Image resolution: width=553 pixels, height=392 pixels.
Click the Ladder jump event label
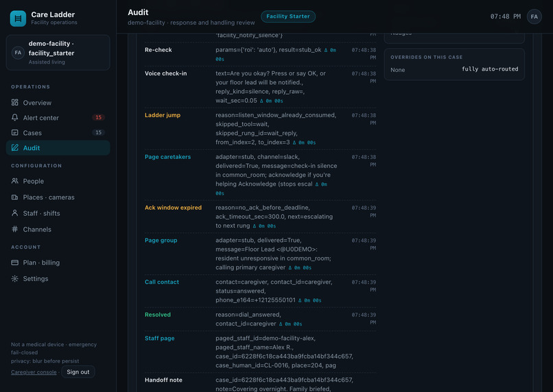pyautogui.click(x=163, y=115)
